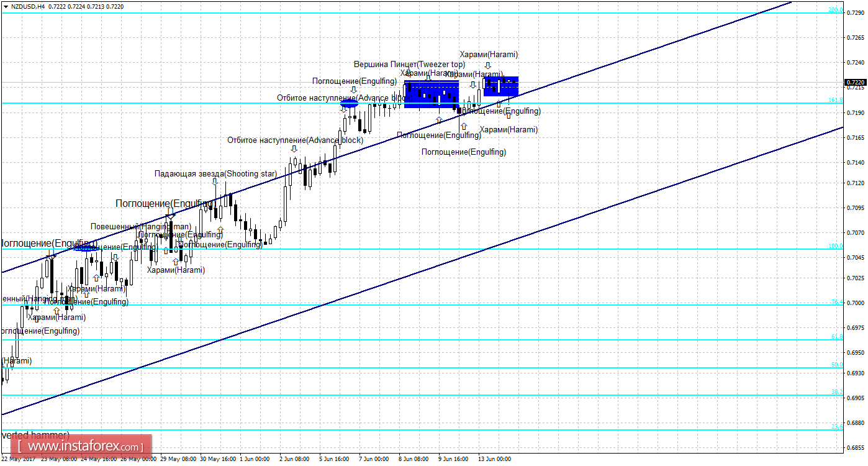Click the Вершина Пинцет(Tweezer top) pattern label

pyautogui.click(x=409, y=64)
